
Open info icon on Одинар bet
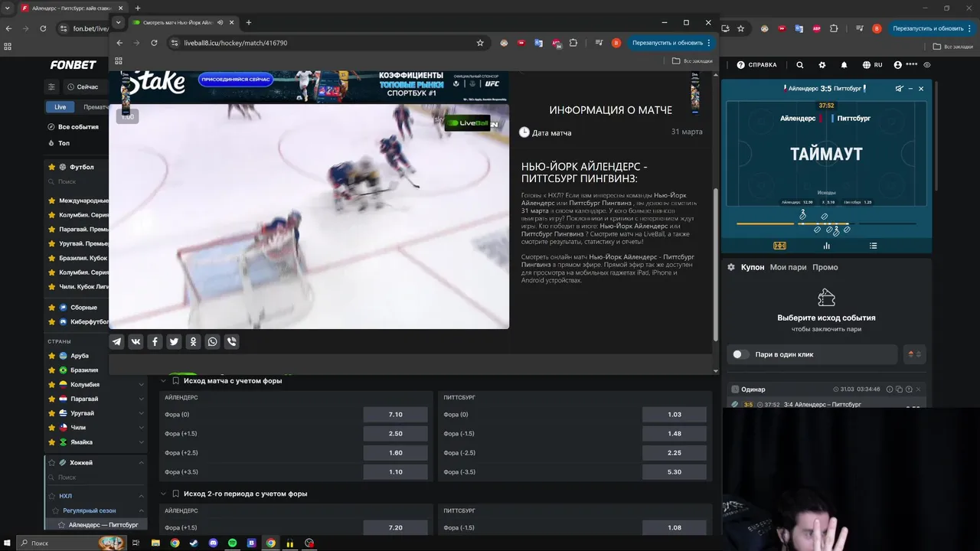click(x=890, y=390)
